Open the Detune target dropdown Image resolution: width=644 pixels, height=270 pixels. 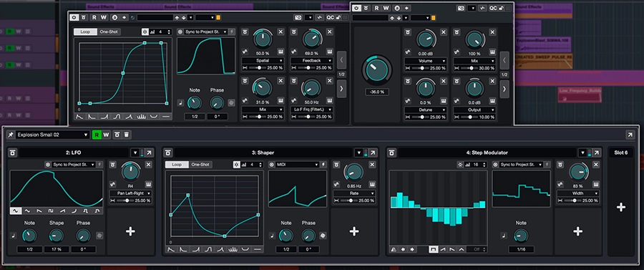pos(426,110)
